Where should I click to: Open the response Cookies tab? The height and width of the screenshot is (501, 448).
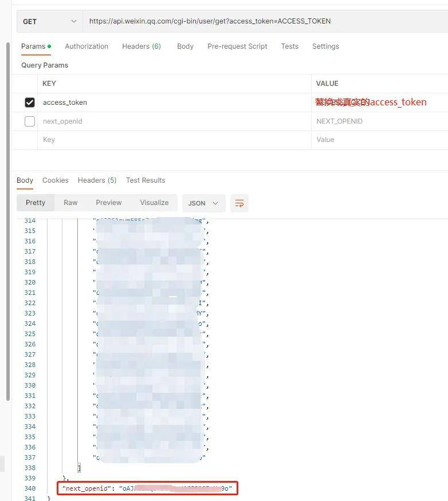point(55,180)
